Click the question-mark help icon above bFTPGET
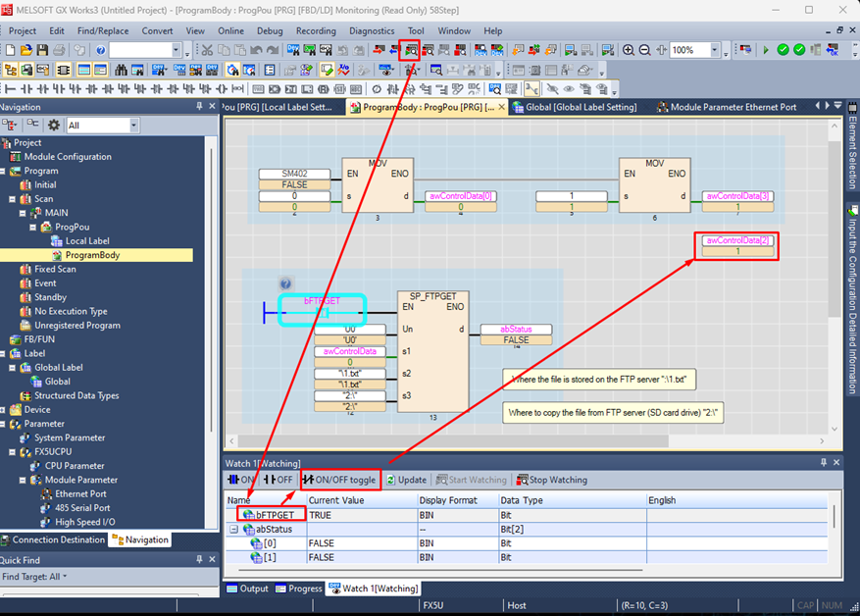Viewport: 860px width, 616px height. coord(285,283)
